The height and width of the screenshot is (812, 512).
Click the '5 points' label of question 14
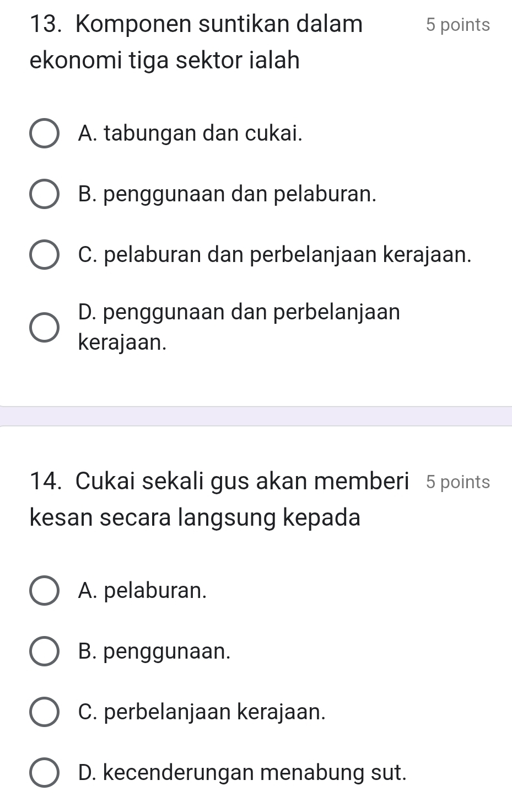click(x=458, y=482)
